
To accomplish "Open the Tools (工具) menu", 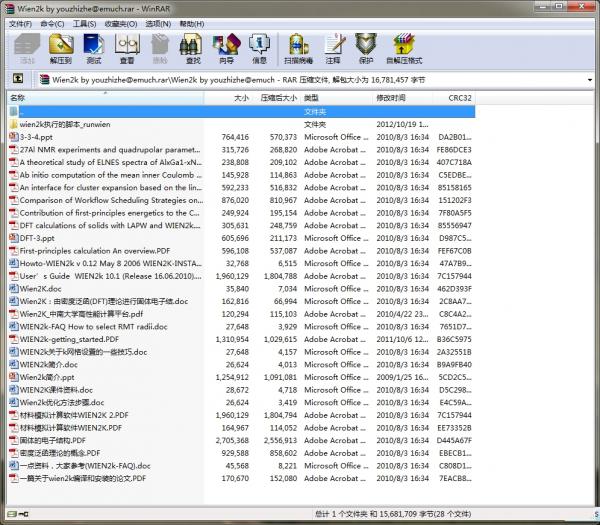I will pos(84,24).
